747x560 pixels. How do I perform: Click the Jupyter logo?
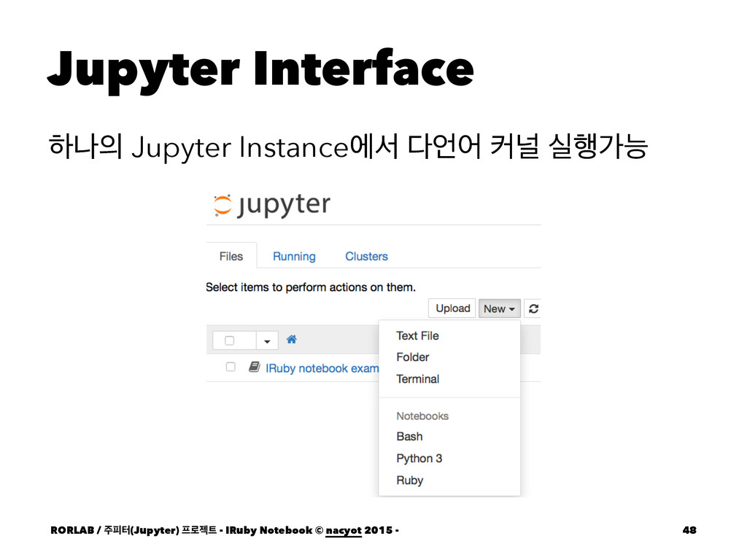point(271,206)
